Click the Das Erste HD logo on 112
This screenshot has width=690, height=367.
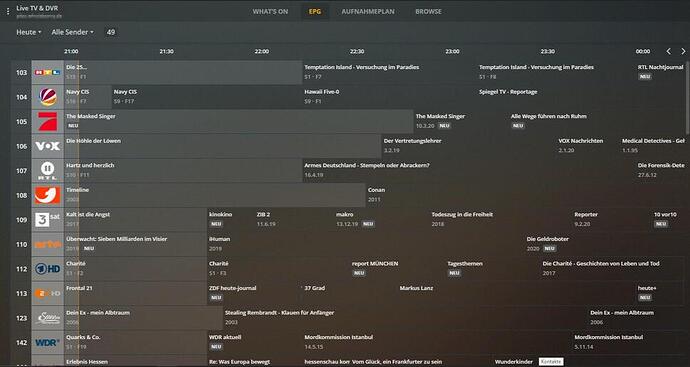(48, 269)
